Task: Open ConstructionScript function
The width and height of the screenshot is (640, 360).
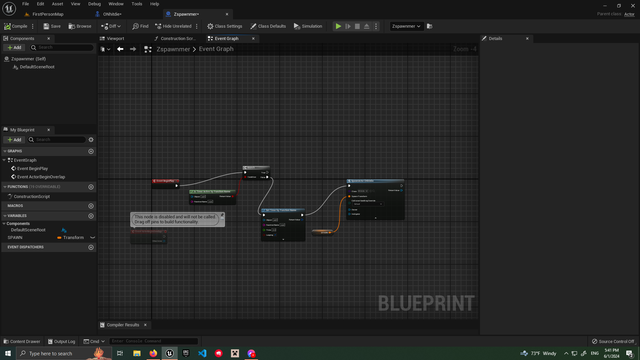Action: pyautogui.click(x=31, y=196)
